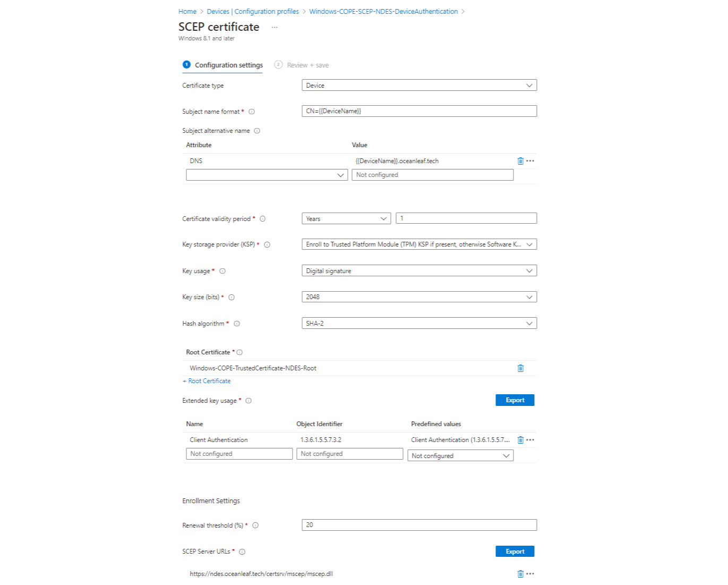Click the info icon beside Subject name format

pos(251,112)
